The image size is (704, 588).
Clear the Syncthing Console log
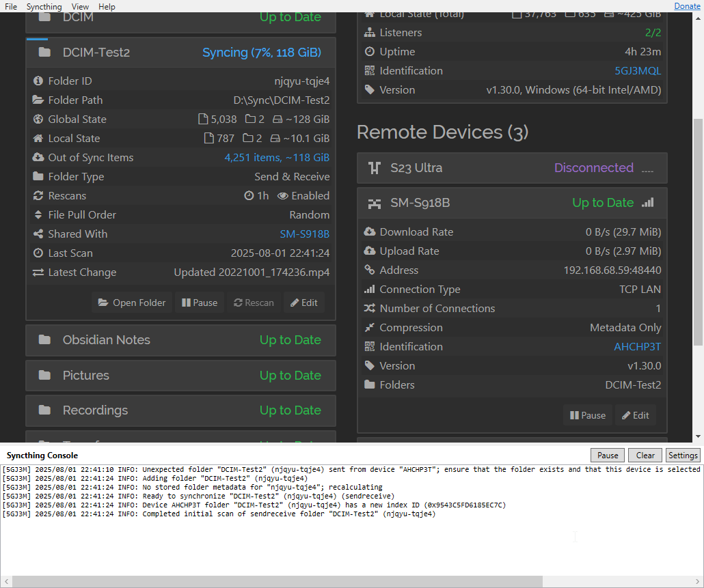[645, 456]
